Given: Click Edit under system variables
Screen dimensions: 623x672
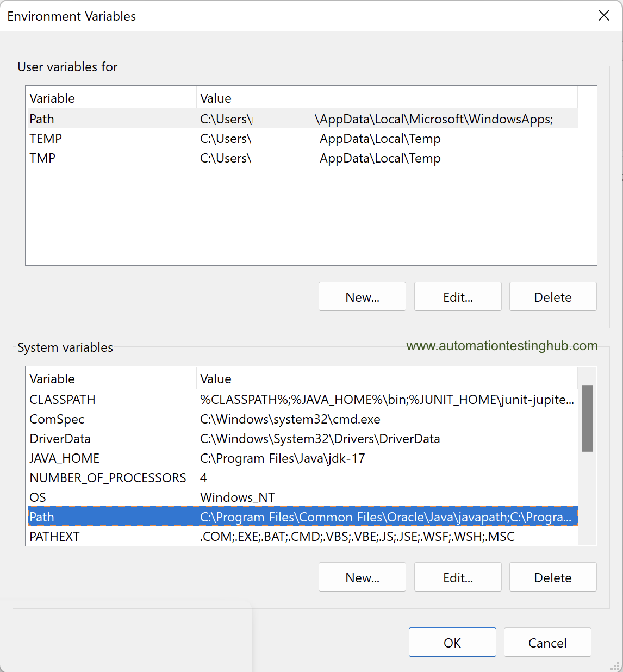Looking at the screenshot, I should pyautogui.click(x=458, y=577).
